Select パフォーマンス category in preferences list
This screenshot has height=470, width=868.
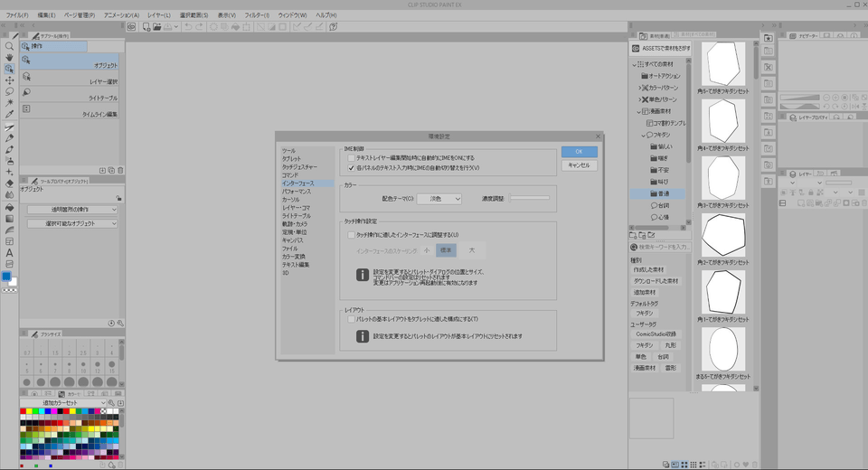tap(297, 192)
